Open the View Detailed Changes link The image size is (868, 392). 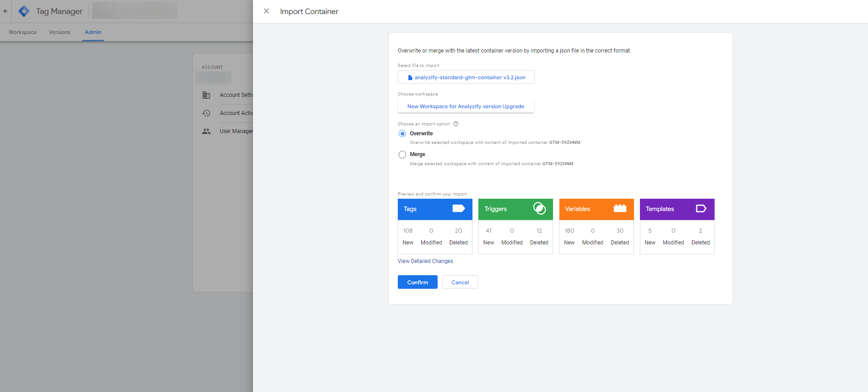[x=425, y=261]
